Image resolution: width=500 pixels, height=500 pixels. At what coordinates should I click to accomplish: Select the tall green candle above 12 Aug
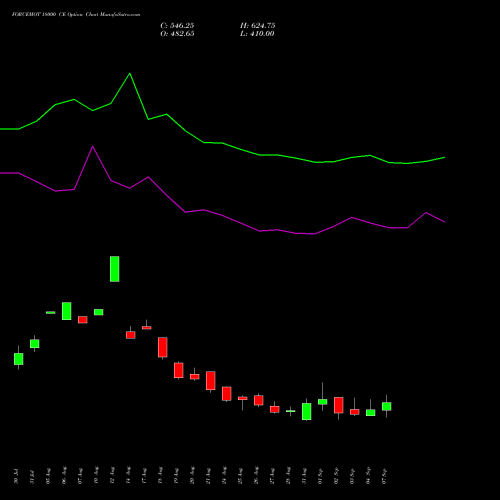[x=115, y=269]
